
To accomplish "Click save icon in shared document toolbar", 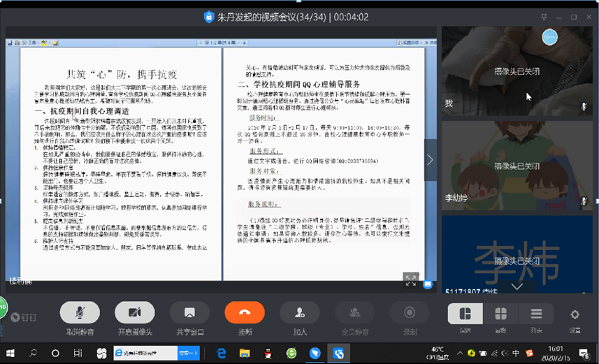I will click(10, 43).
